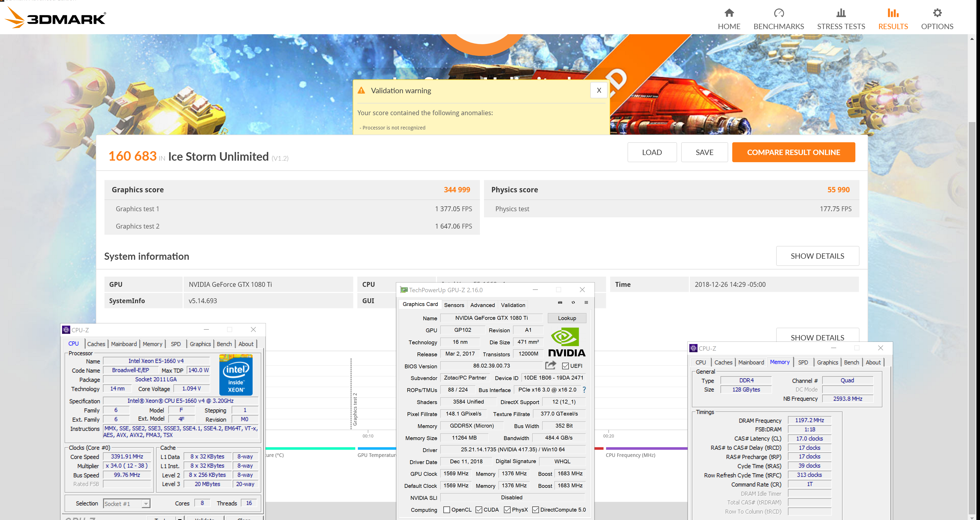This screenshot has height=520, width=980.
Task: Click the Bus Interface question mark help
Action: pyautogui.click(x=584, y=390)
